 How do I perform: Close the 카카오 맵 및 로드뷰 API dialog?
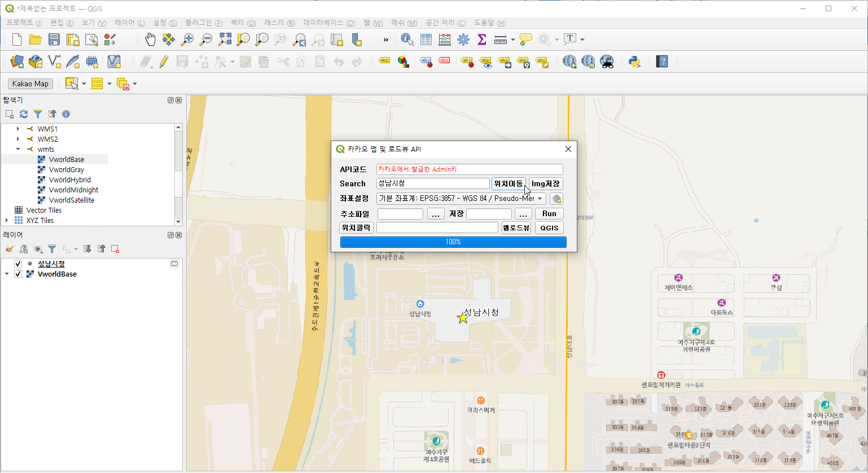coord(568,149)
